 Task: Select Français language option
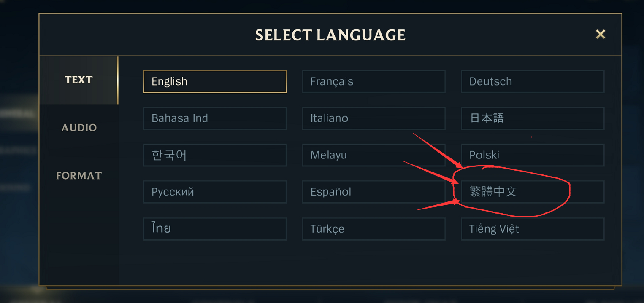(373, 81)
